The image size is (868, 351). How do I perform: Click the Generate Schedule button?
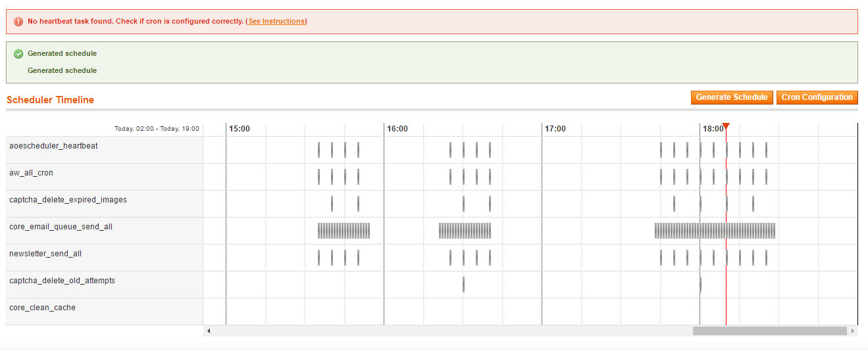coord(732,97)
